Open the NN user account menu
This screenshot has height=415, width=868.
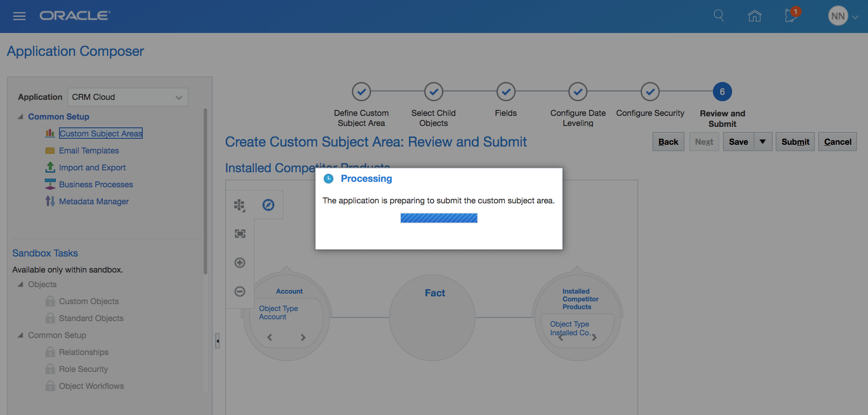pos(842,16)
